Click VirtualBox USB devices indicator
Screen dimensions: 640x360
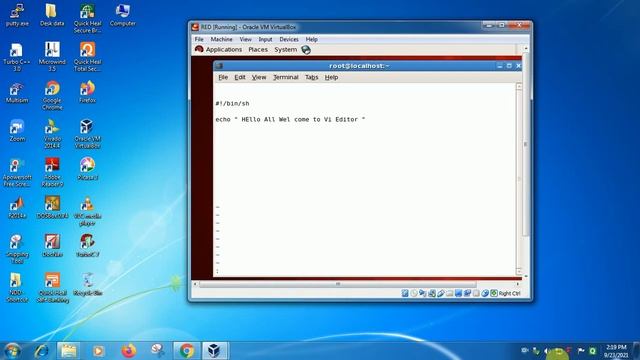click(441, 293)
